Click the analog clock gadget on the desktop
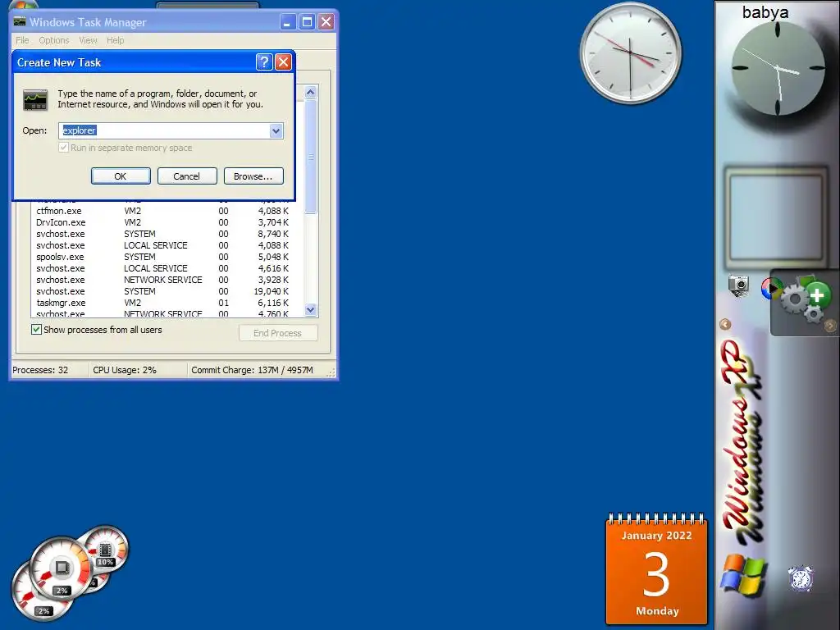840x630 pixels. coord(631,52)
